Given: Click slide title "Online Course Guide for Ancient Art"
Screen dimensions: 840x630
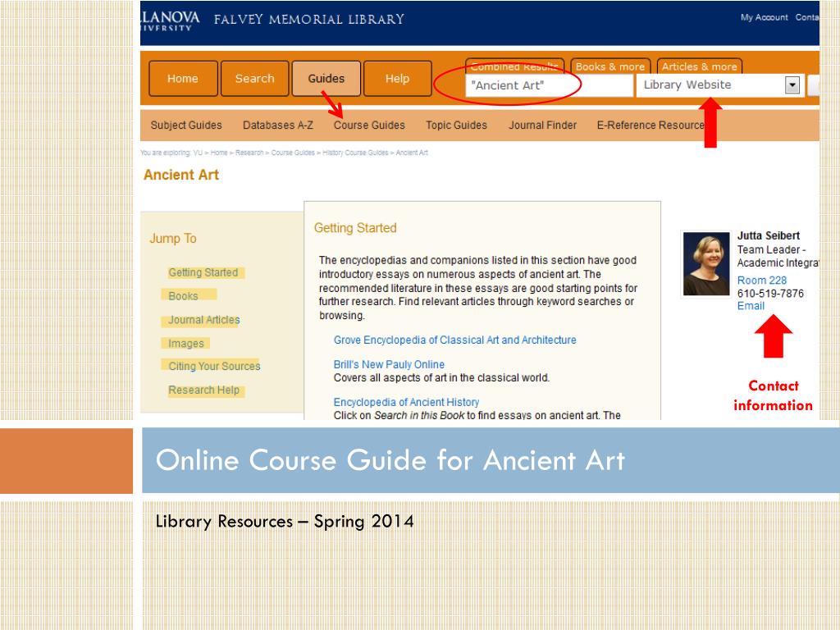Looking at the screenshot, I should click(390, 460).
